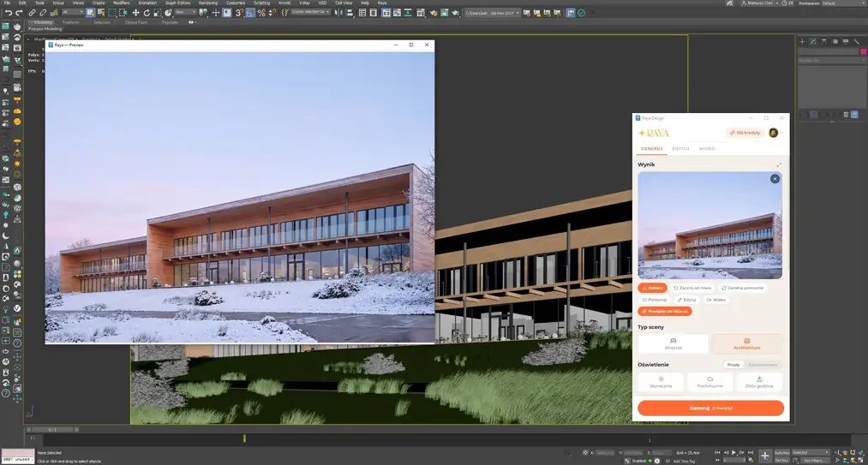Click the result thumbnail in the Raya panel
The image size is (868, 465).
pyautogui.click(x=709, y=225)
